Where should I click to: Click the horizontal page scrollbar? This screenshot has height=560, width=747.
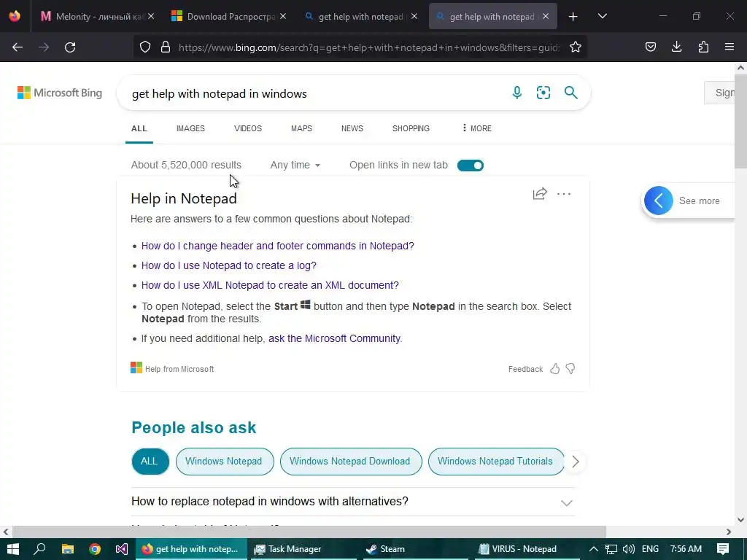click(309, 532)
